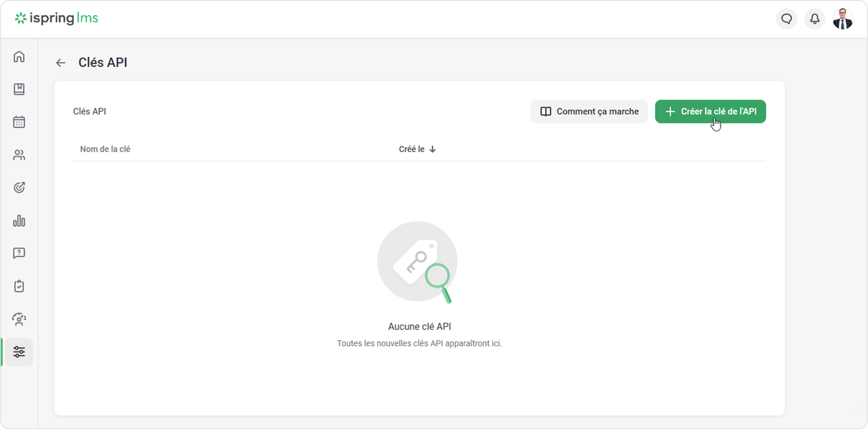868x429 pixels.
Task: Open the Users sidebar icon
Action: tap(19, 155)
